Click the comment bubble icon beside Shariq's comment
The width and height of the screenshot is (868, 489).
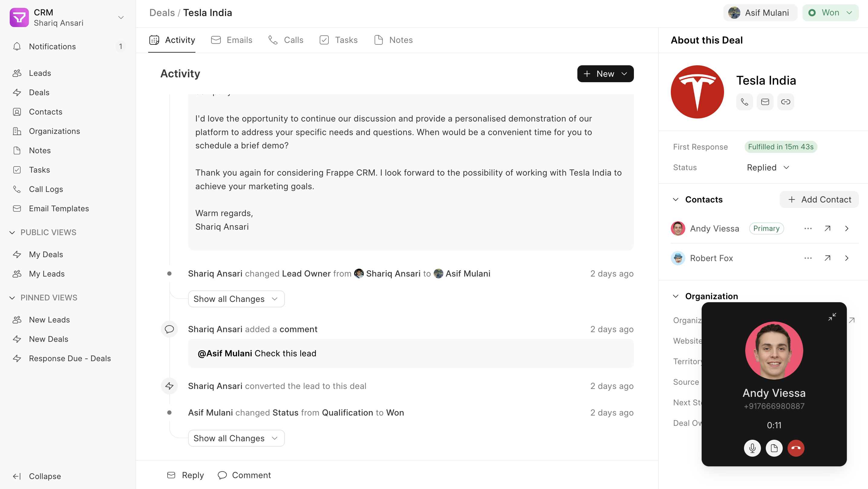coord(169,329)
